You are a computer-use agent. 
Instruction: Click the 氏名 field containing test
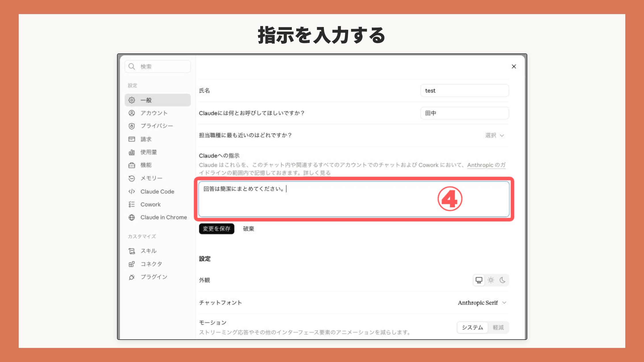(x=465, y=90)
